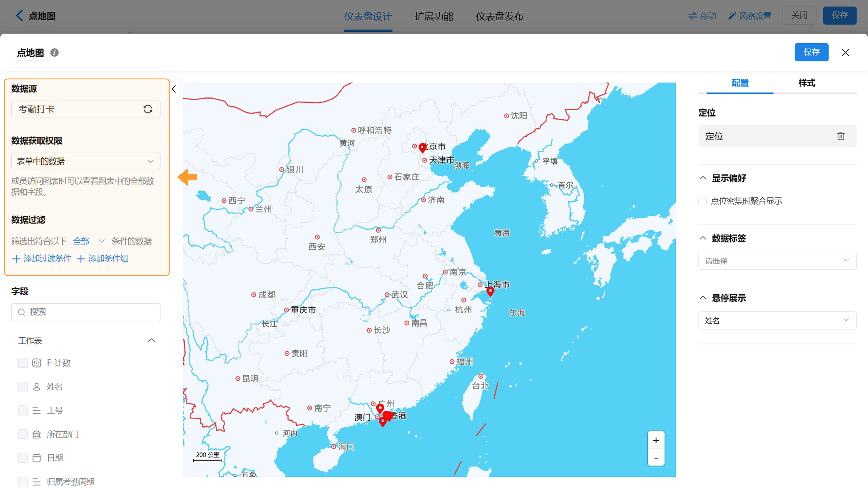The height and width of the screenshot is (488, 868).
Task: Check the F-计数 field checkbox
Action: tap(23, 363)
